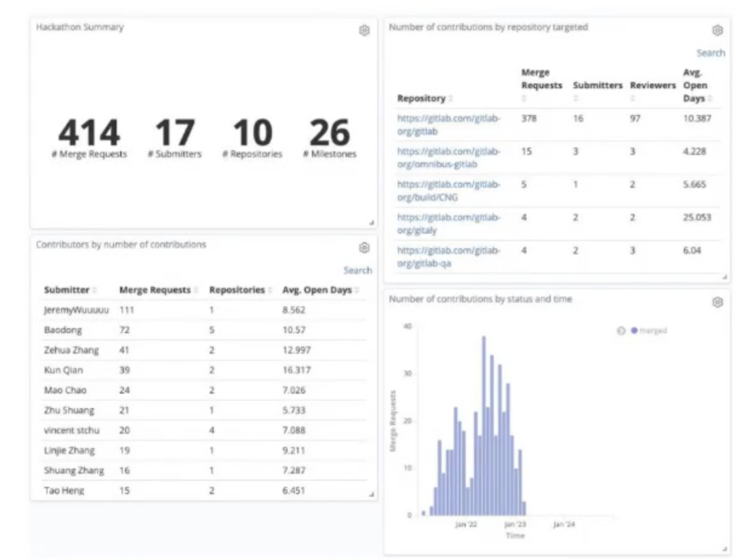
Task: Select the JeremyWuuuuu submitter row
Action: click(205, 310)
